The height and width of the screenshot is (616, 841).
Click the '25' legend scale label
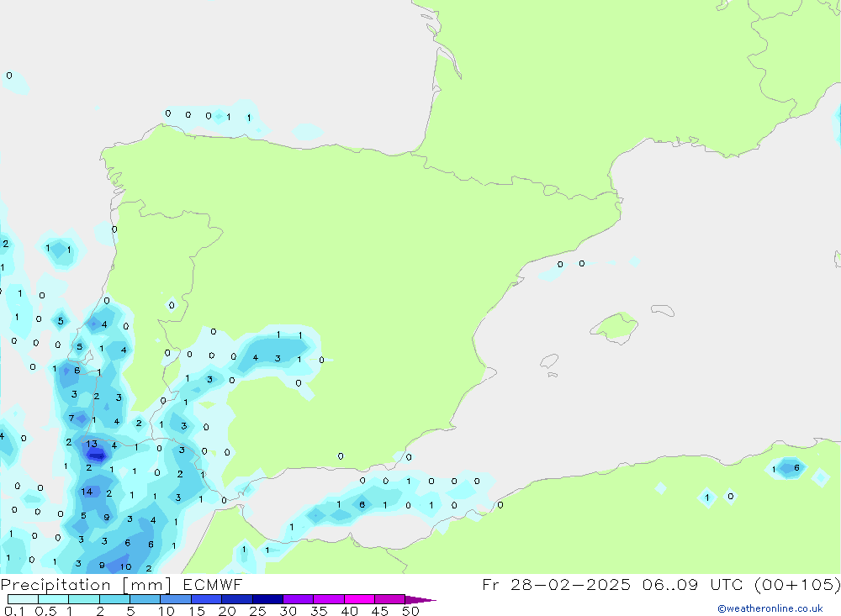(x=257, y=611)
